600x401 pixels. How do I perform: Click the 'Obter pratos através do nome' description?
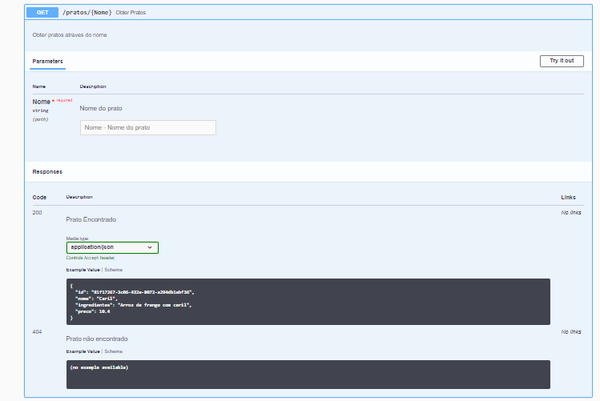70,35
